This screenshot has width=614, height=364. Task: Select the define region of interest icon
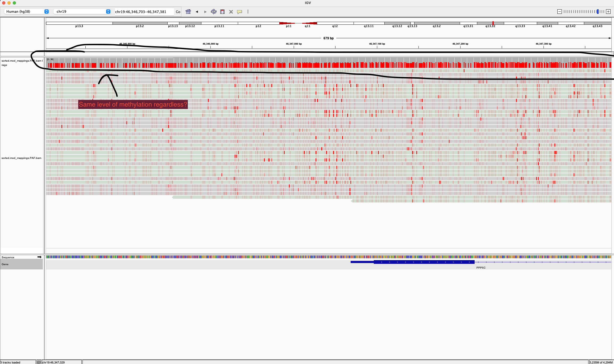222,11
